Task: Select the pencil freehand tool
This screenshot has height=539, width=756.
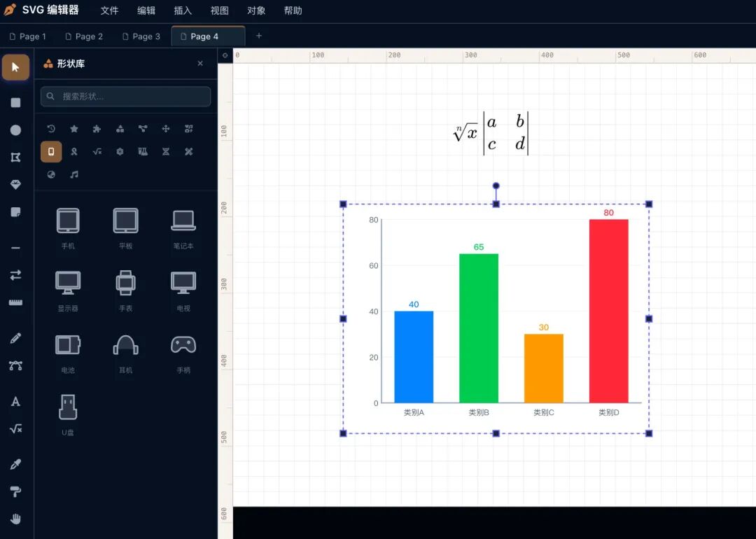Action: point(15,338)
